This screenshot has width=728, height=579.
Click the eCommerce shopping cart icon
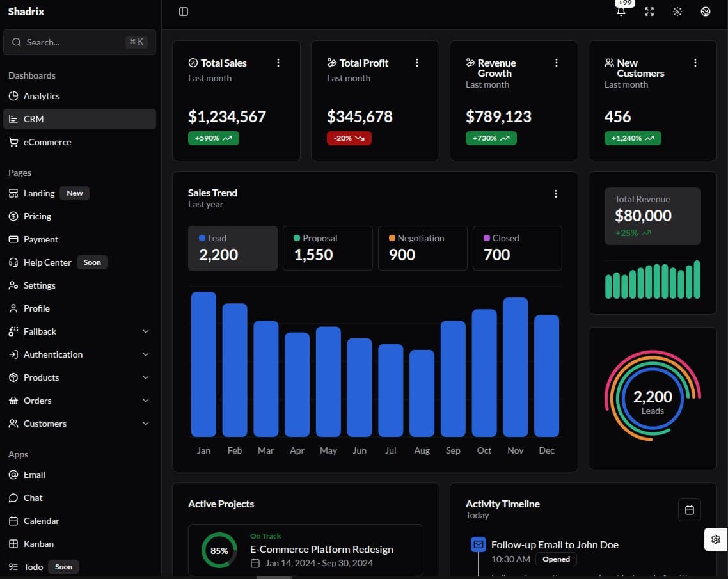[x=13, y=142]
